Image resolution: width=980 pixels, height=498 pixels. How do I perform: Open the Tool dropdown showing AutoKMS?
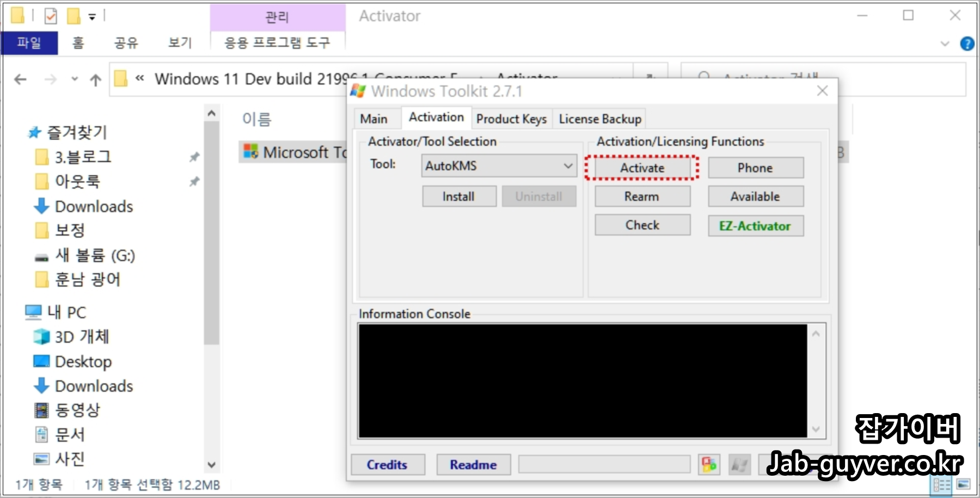point(499,165)
